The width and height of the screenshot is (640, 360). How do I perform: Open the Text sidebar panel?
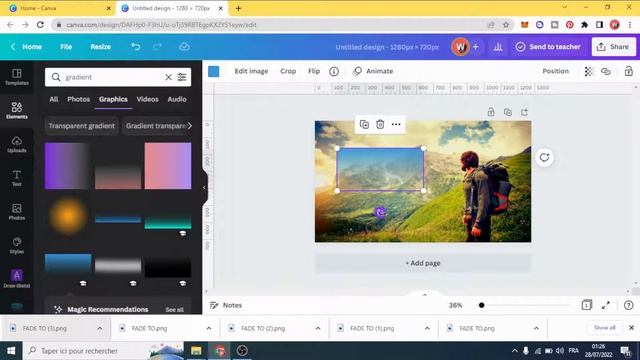tap(17, 178)
